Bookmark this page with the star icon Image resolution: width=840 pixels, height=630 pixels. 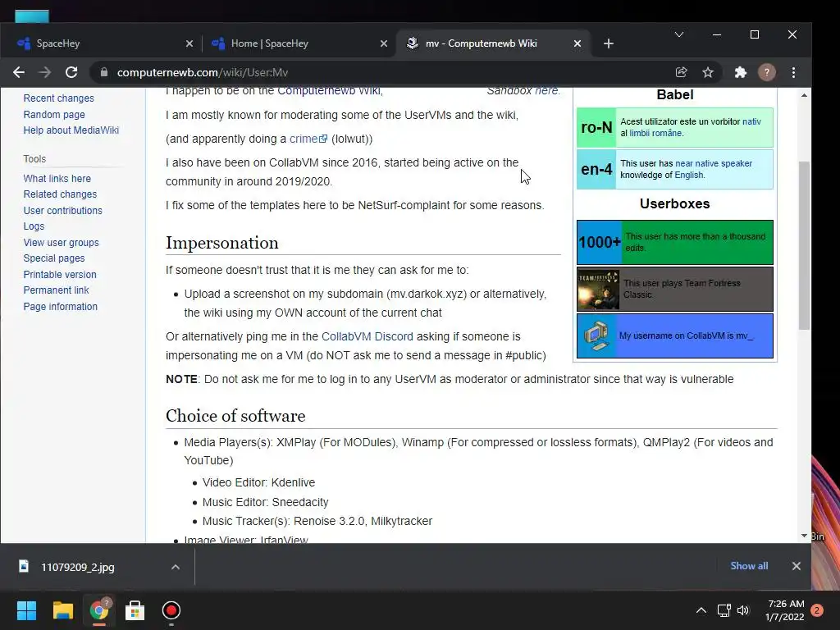point(708,72)
